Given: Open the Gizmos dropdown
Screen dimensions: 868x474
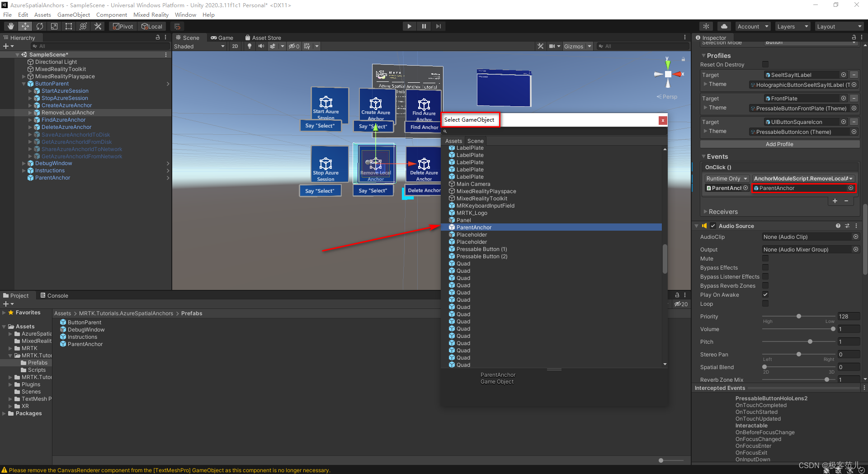Looking at the screenshot, I should click(577, 46).
